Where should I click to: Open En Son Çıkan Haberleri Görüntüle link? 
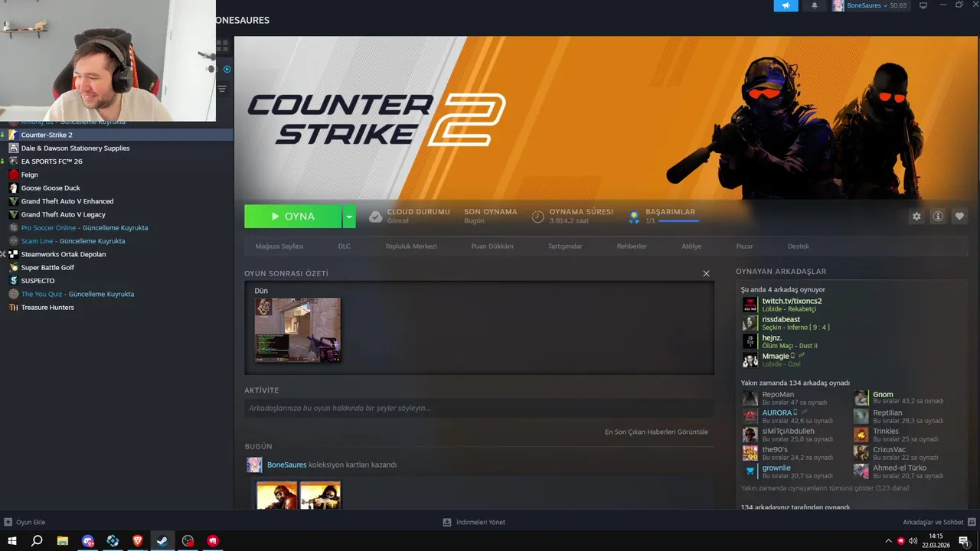656,432
